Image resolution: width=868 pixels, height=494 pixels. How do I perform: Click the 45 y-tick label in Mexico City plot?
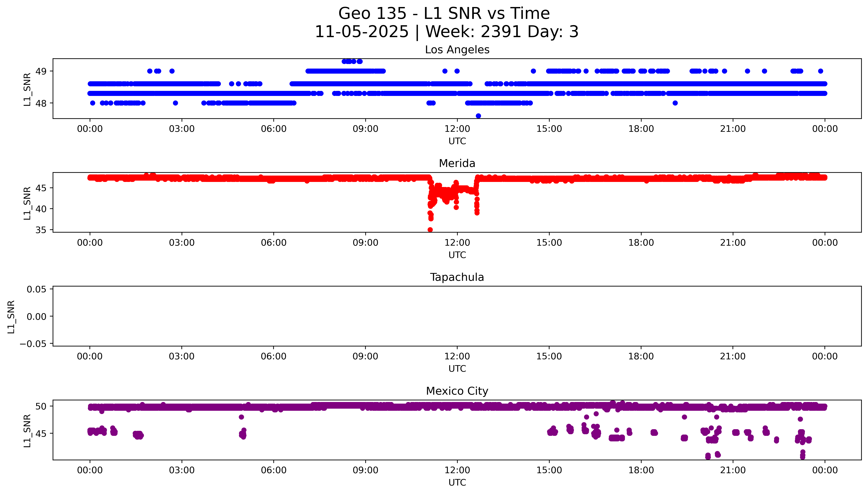pyautogui.click(x=41, y=434)
